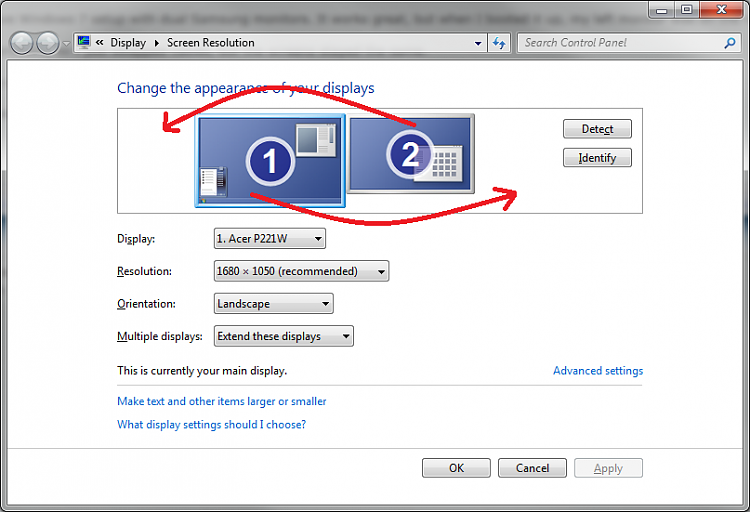The height and width of the screenshot is (512, 750).
Task: Expand the arrow after Display breadcrumb
Action: click(156, 43)
